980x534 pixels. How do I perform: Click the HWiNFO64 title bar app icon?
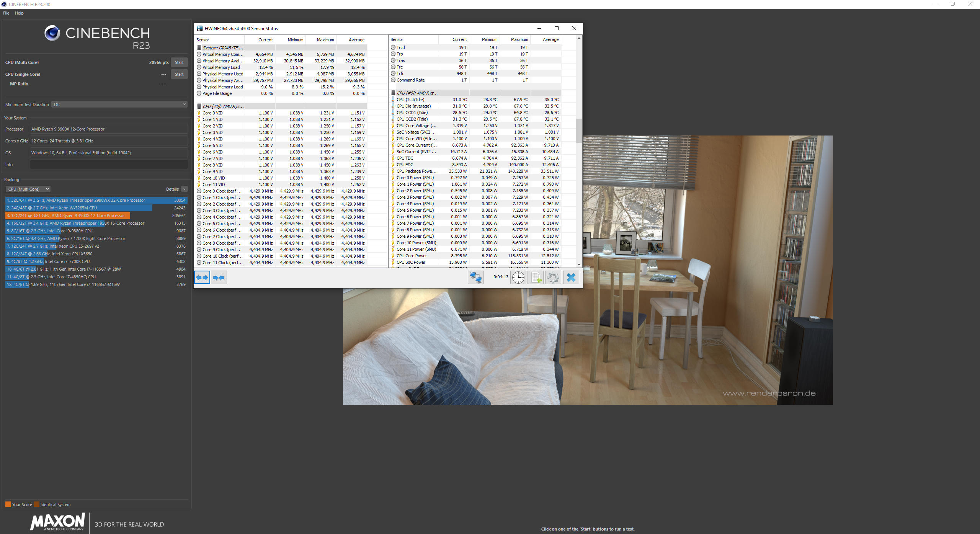click(x=199, y=28)
